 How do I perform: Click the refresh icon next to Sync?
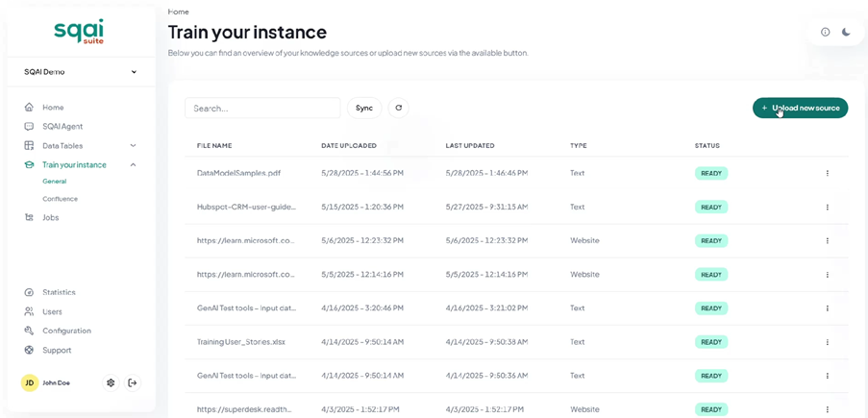click(x=399, y=108)
